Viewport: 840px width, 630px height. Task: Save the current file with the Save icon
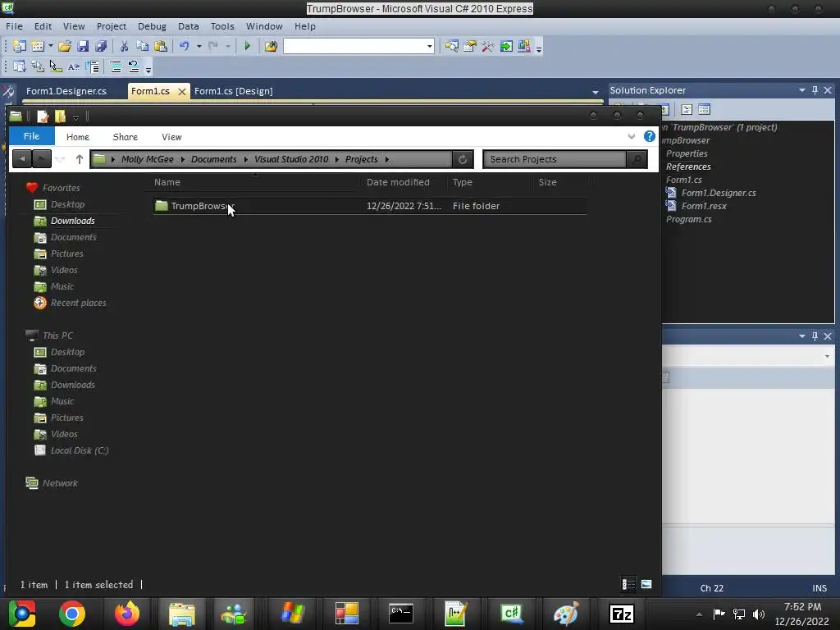[83, 46]
